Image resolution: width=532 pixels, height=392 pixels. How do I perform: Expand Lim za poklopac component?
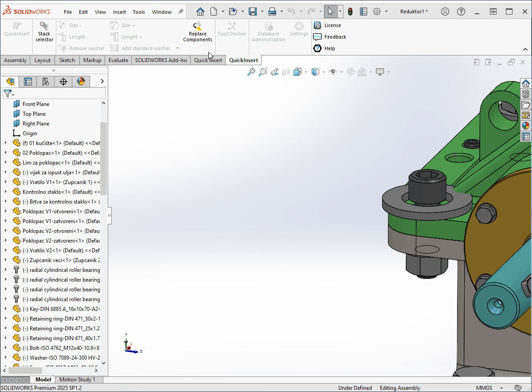coord(5,162)
